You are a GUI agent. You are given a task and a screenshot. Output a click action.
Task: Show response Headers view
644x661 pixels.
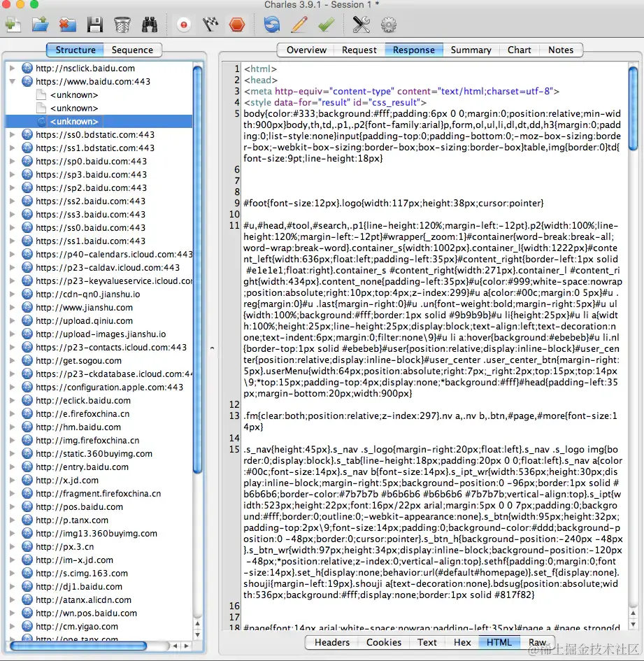click(x=332, y=642)
